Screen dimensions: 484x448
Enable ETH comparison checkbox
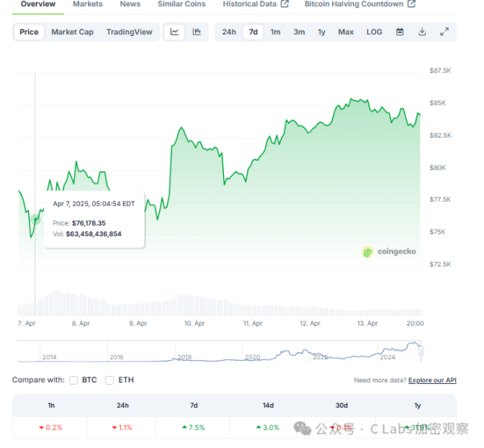[110, 380]
